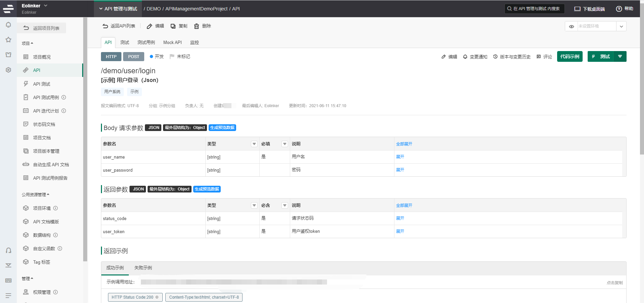The image size is (644, 303).
Task: Click the notification bell icon in left rail
Action: pos(8,25)
